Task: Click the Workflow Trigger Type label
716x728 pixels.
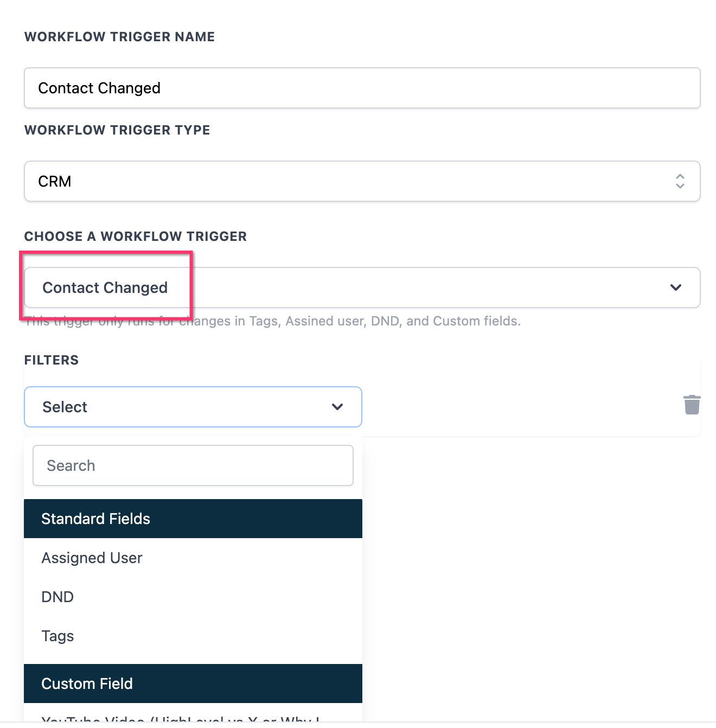Action: click(117, 130)
